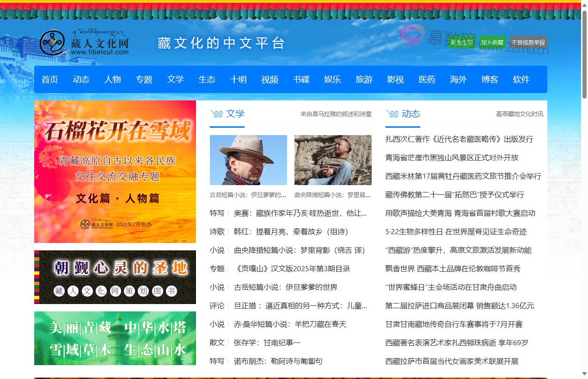Click the 朝觐心灵的圣地 banner
The width and height of the screenshot is (588, 379).
click(x=115, y=277)
